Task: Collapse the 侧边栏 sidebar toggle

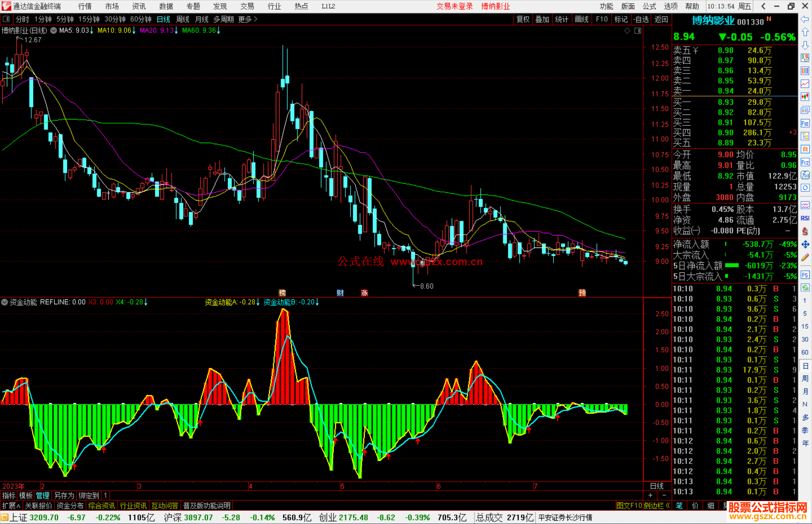Action: coord(657,506)
